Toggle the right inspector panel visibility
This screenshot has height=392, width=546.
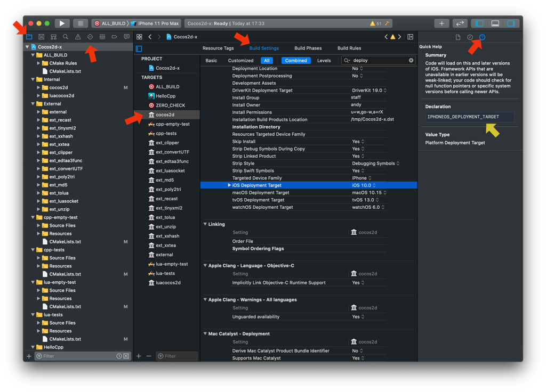coord(511,23)
